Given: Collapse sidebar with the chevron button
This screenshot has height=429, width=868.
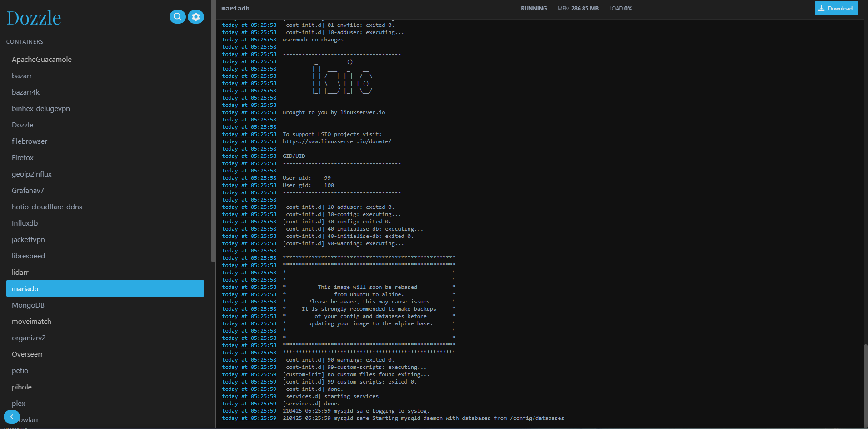Looking at the screenshot, I should 11,417.
